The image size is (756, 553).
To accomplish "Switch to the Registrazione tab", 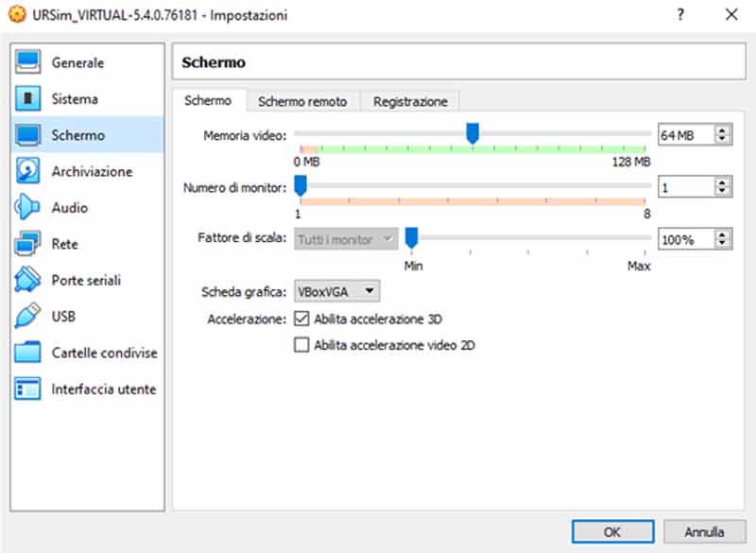I will click(410, 102).
